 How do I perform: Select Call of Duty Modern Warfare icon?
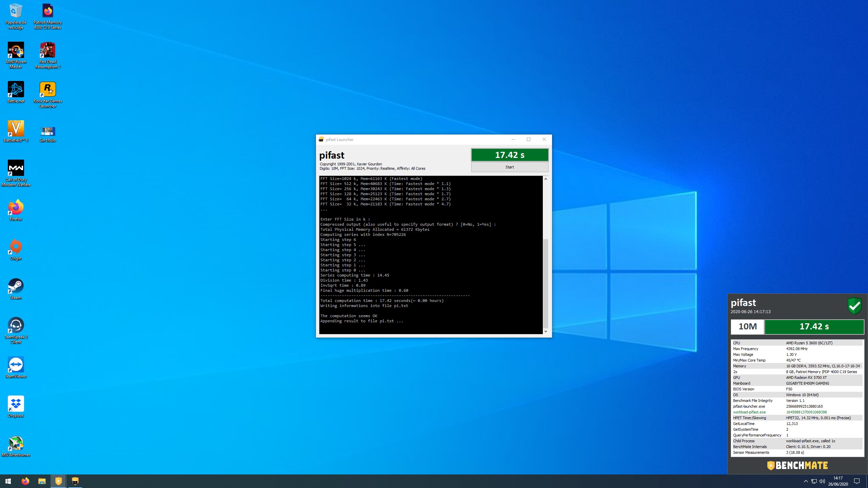[16, 173]
